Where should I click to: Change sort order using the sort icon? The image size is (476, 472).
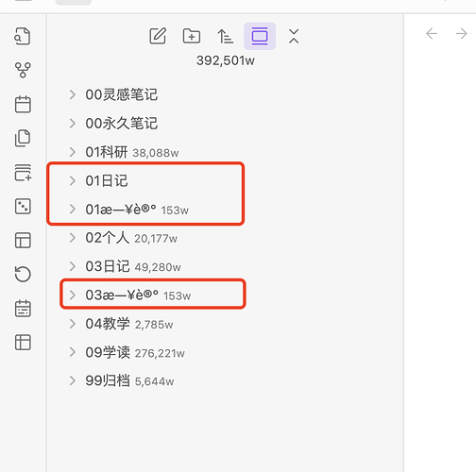(x=226, y=36)
